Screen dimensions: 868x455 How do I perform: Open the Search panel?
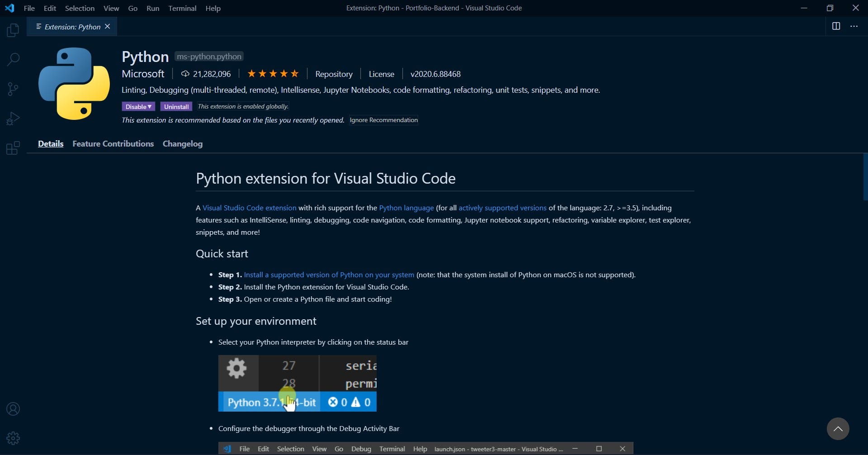coord(13,59)
